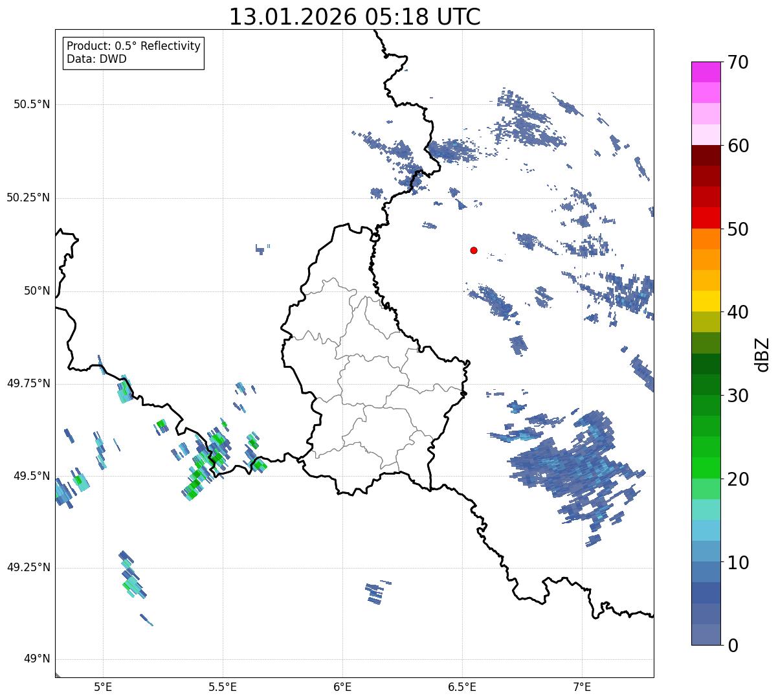Click longitude label 6.5°E
778x700 pixels.
[462, 686]
